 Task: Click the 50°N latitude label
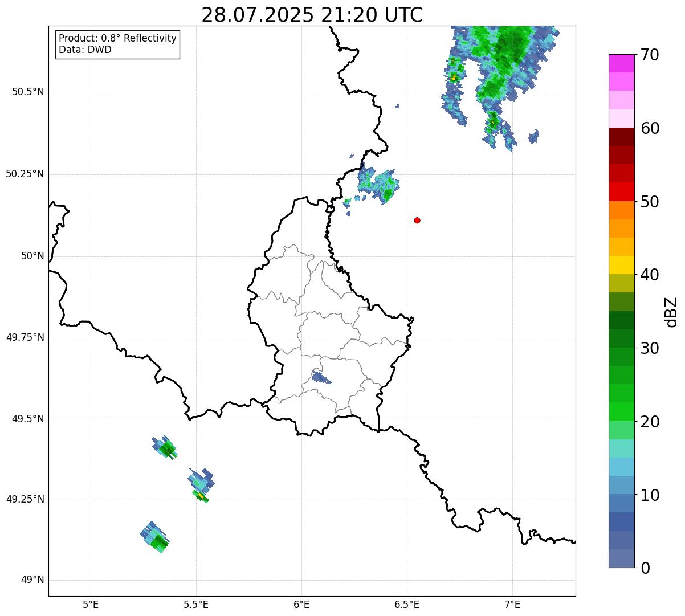click(x=32, y=256)
